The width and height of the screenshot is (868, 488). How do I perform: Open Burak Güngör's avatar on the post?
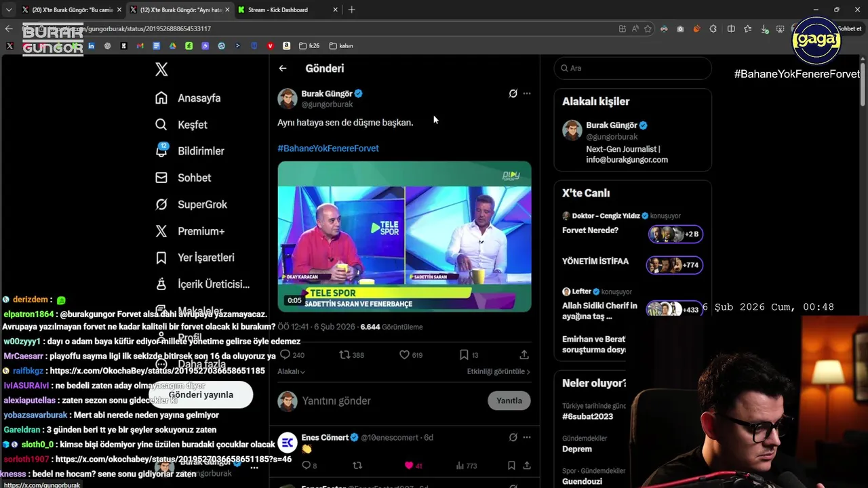(x=288, y=98)
